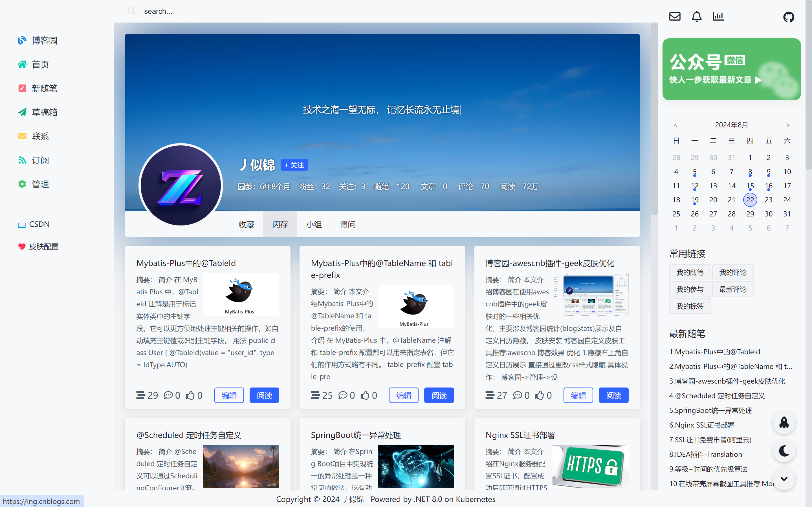Open 皮肤配置 heart icon in sidebar
812x507 pixels.
22,247
